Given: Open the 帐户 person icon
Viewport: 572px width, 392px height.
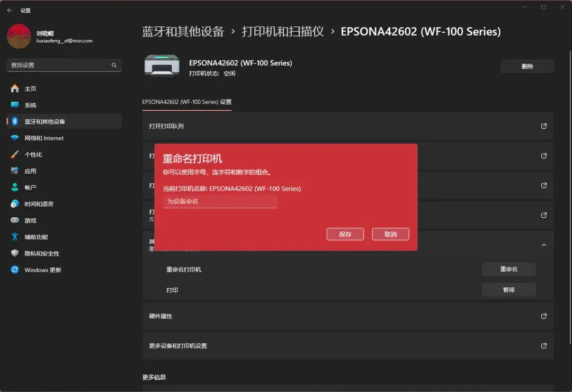Looking at the screenshot, I should coord(15,187).
